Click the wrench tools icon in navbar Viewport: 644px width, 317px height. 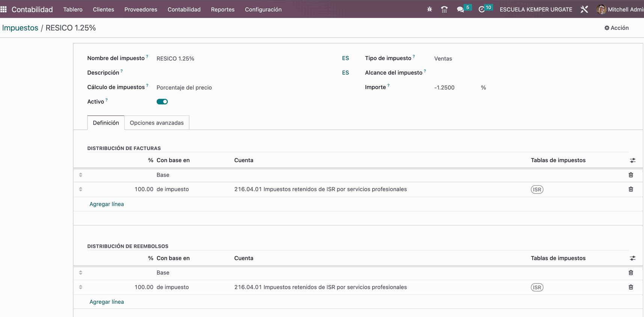pos(584,9)
